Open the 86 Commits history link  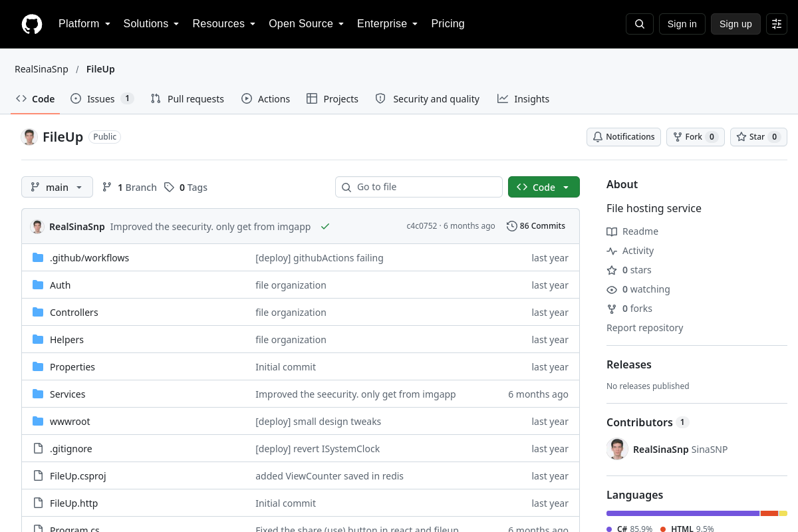[x=536, y=226]
